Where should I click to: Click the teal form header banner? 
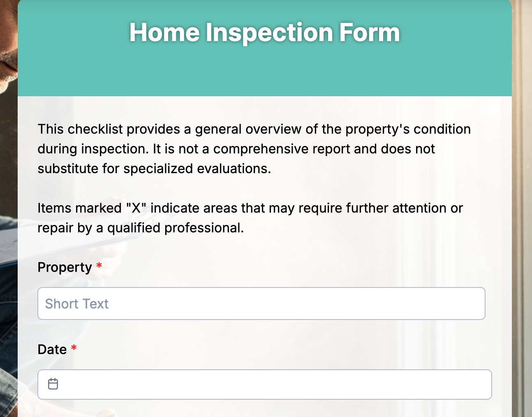click(265, 74)
